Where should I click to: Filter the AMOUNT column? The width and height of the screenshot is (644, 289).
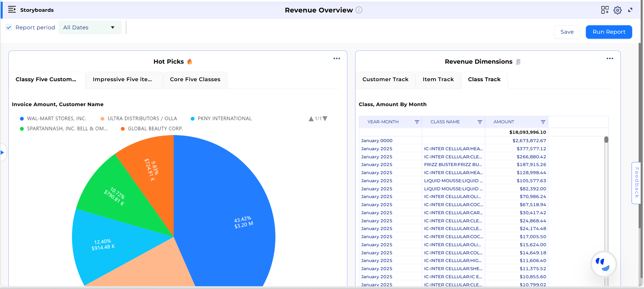[543, 122]
